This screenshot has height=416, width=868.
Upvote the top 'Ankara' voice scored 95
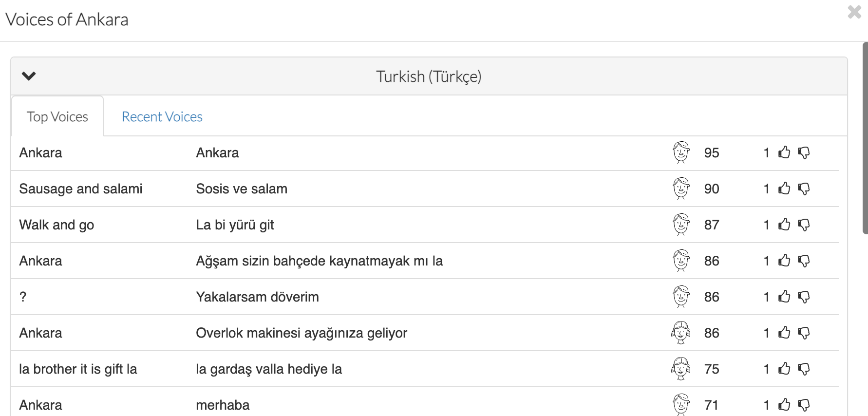pos(784,152)
